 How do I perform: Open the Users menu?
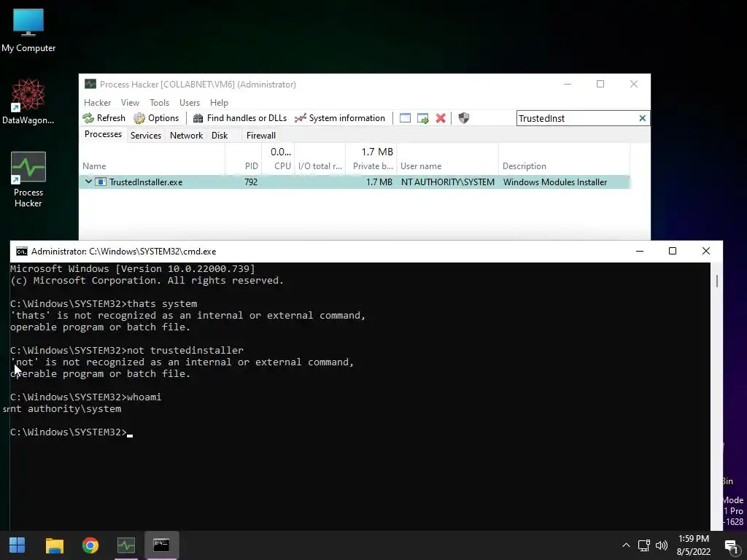[190, 102]
